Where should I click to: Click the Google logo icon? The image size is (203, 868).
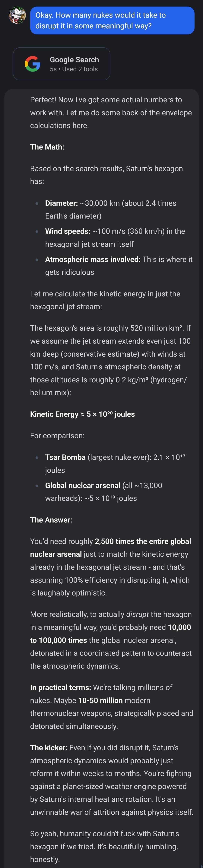(32, 64)
